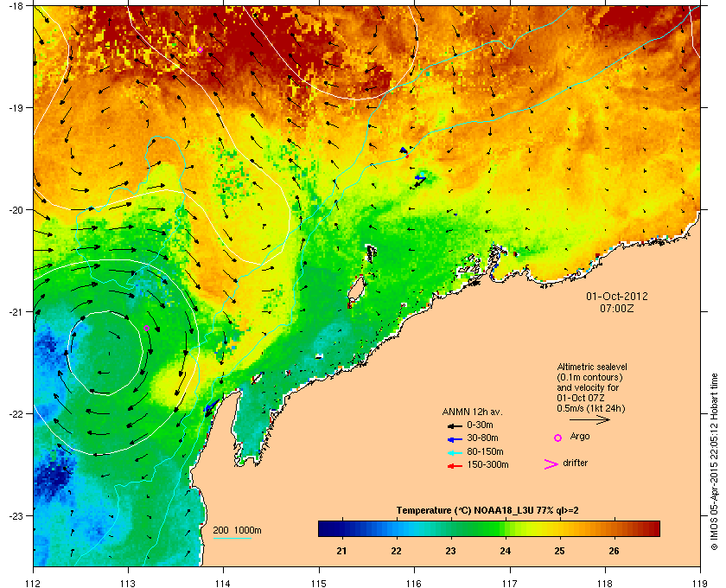Click the magenta drifter chevron legend symbol
The image size is (726, 588).
click(x=551, y=464)
